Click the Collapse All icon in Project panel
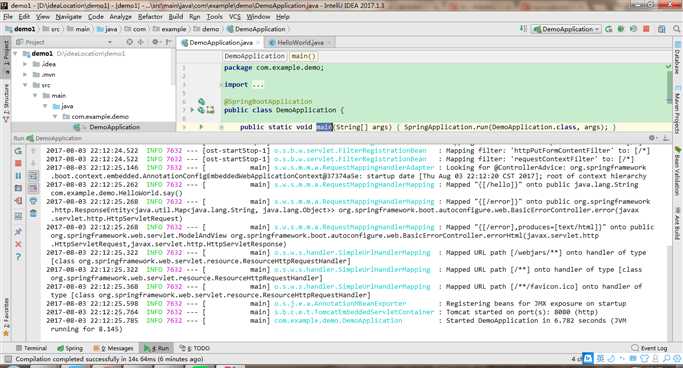 [x=141, y=42]
